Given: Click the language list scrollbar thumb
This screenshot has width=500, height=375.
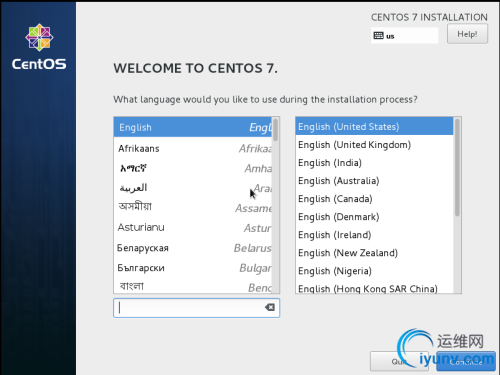Looking at the screenshot, I should tap(276, 129).
